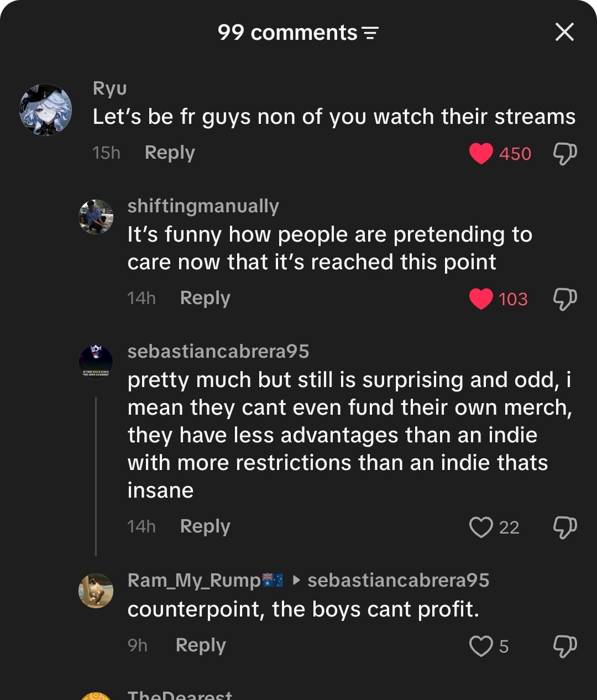597x700 pixels.
Task: Dislike sebastiancabrera95's comment
Action: coord(565,527)
